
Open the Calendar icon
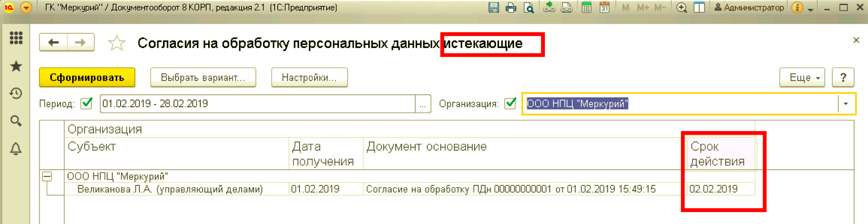[x=604, y=8]
